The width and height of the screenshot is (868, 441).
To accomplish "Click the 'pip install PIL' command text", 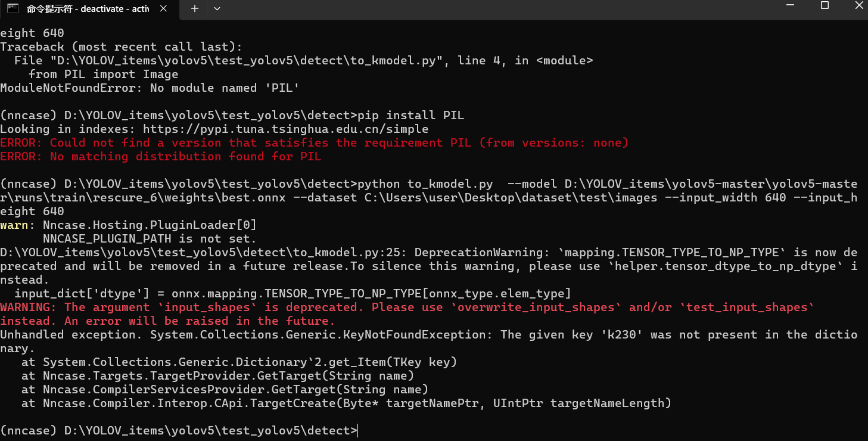I will point(410,115).
